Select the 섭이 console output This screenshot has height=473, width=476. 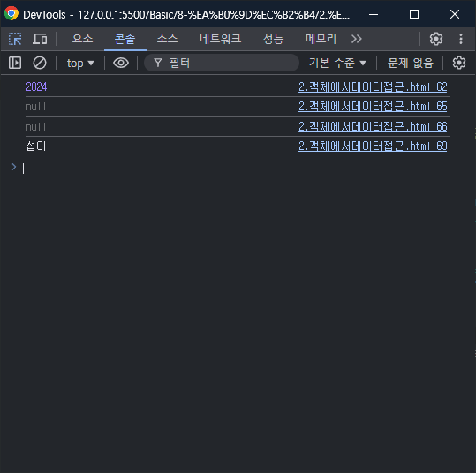[x=36, y=146]
